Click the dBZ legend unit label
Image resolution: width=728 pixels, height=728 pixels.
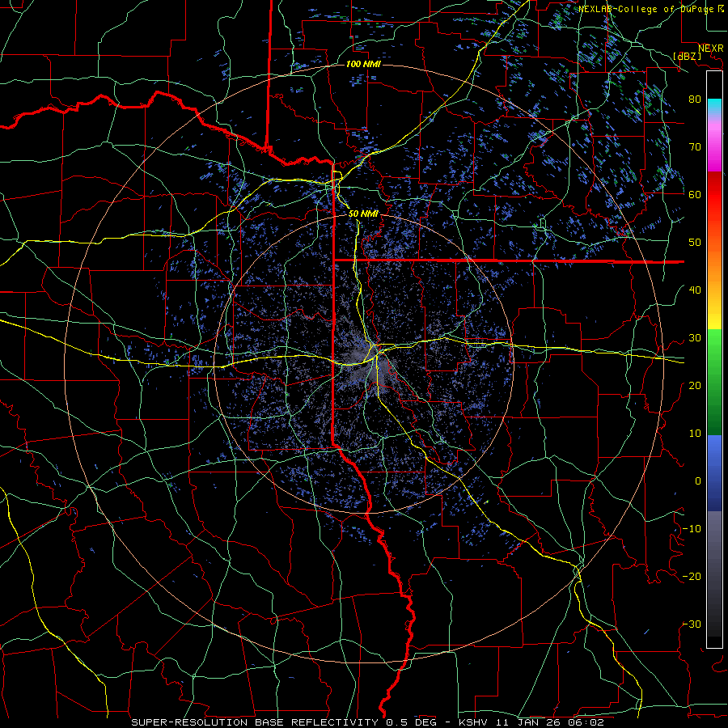click(687, 56)
